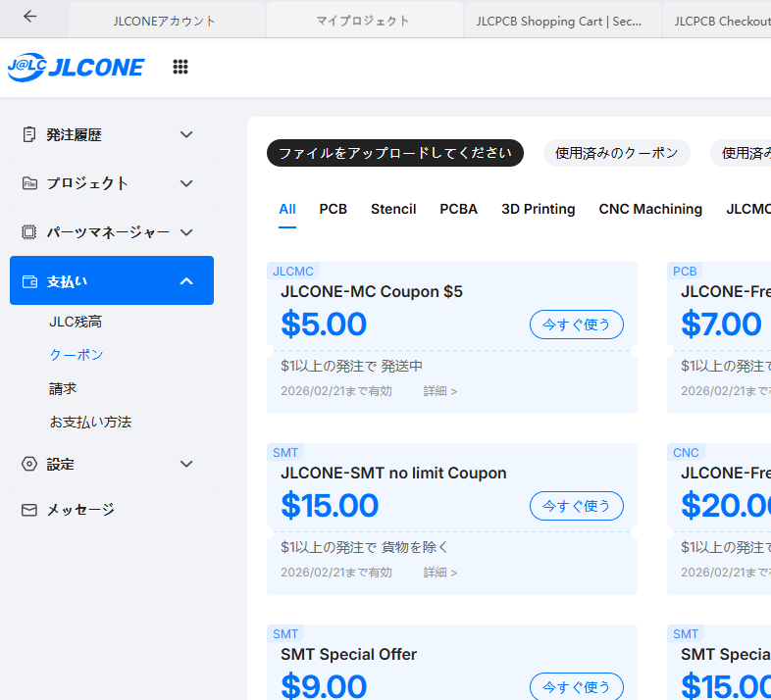Open the nine-dot apps grid menu
This screenshot has height=700, width=771.
click(180, 67)
